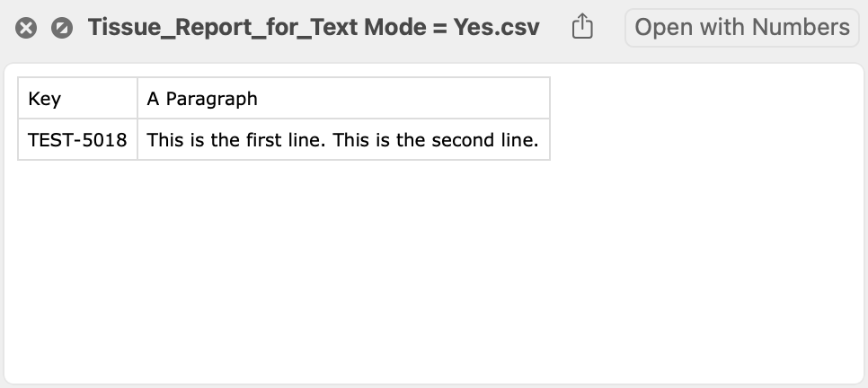Close the Quick Look preview window
This screenshot has width=868, height=388.
(27, 28)
